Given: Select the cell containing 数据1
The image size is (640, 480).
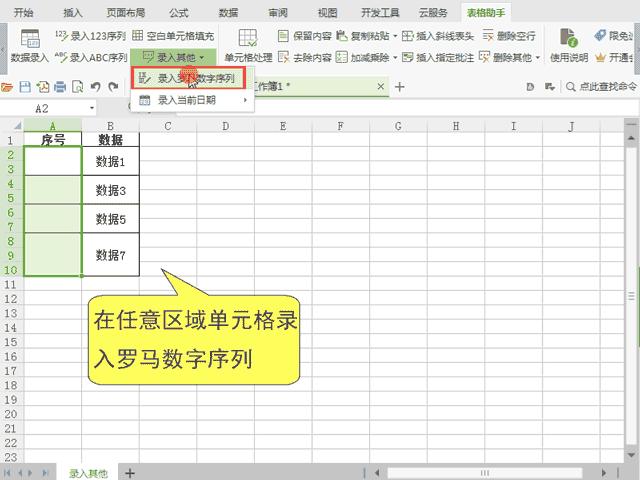Looking at the screenshot, I should [111, 161].
